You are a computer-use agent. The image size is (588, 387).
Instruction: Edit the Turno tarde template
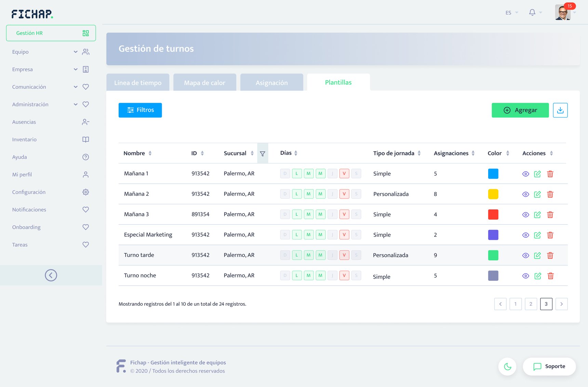[x=537, y=255]
